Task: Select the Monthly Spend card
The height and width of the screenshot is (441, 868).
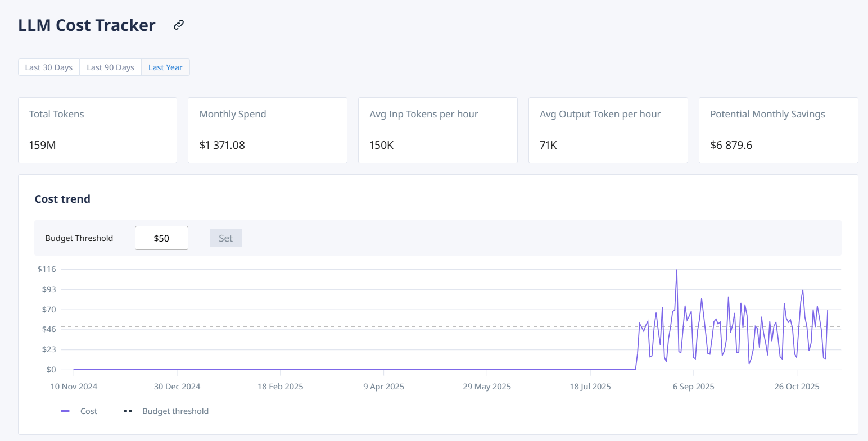Action: pyautogui.click(x=268, y=130)
